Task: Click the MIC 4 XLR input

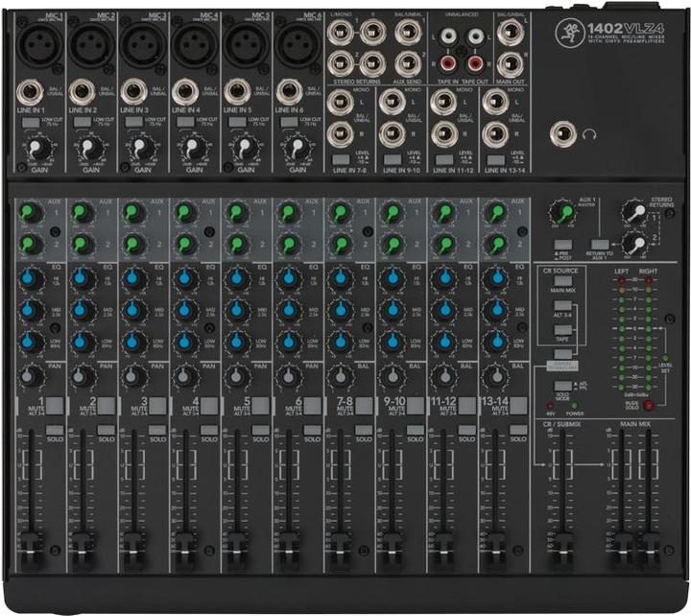Action: (194, 45)
